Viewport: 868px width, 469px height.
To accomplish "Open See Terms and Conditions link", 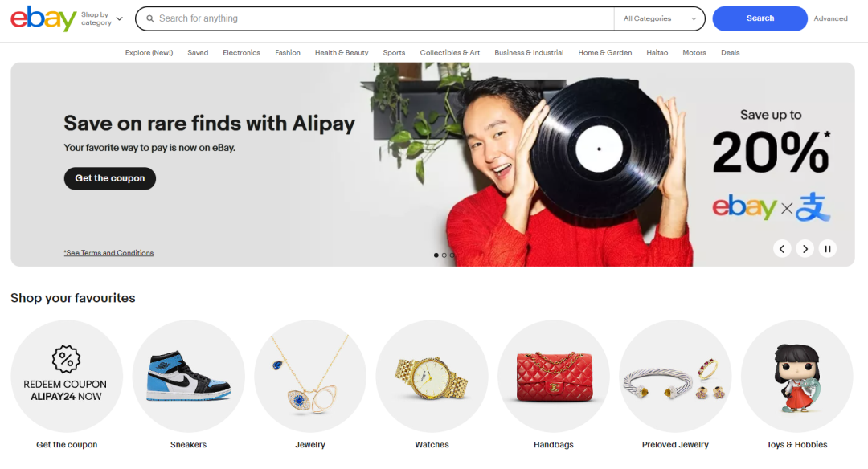I will point(108,253).
